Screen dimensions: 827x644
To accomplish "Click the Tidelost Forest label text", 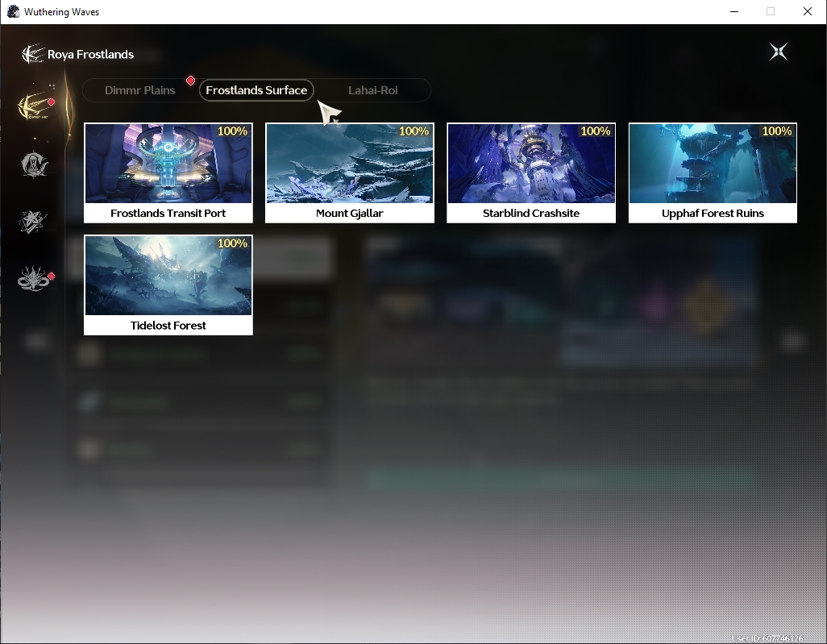I will tap(168, 326).
